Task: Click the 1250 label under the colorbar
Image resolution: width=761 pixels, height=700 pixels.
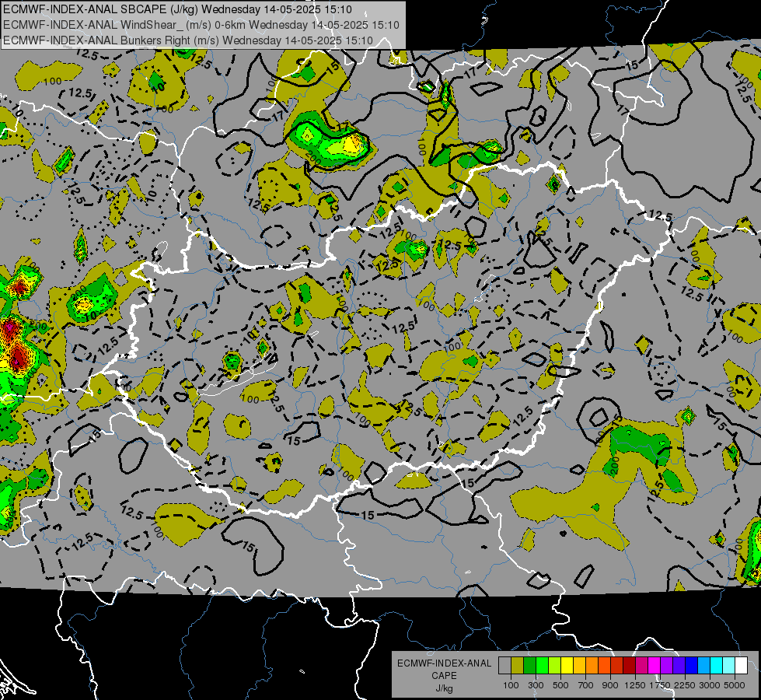Action: coord(635,685)
